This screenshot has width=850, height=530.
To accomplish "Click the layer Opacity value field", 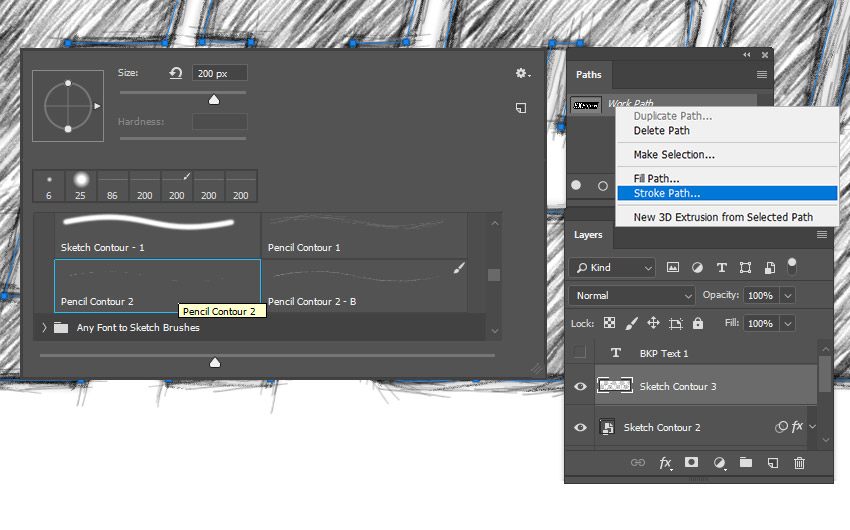I will point(761,295).
